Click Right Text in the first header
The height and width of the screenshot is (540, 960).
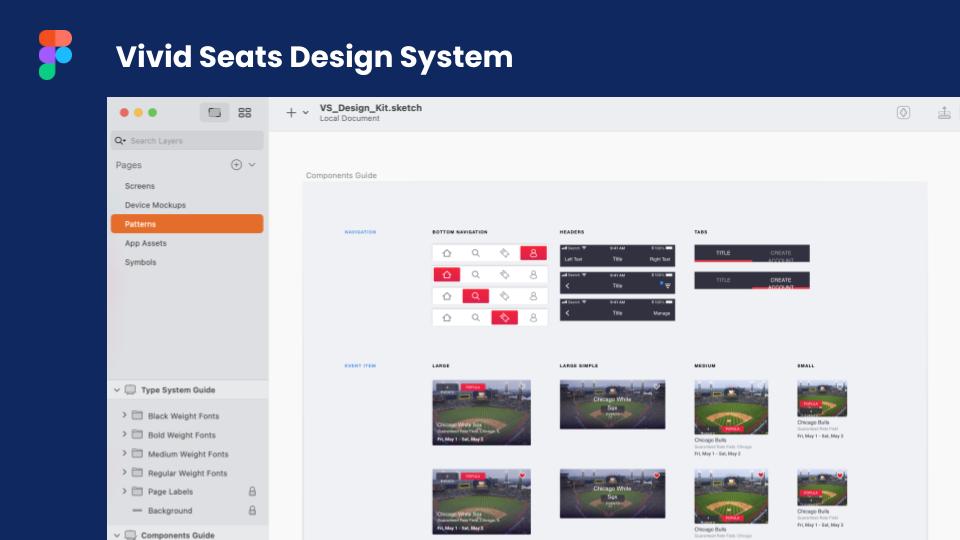[x=660, y=260]
